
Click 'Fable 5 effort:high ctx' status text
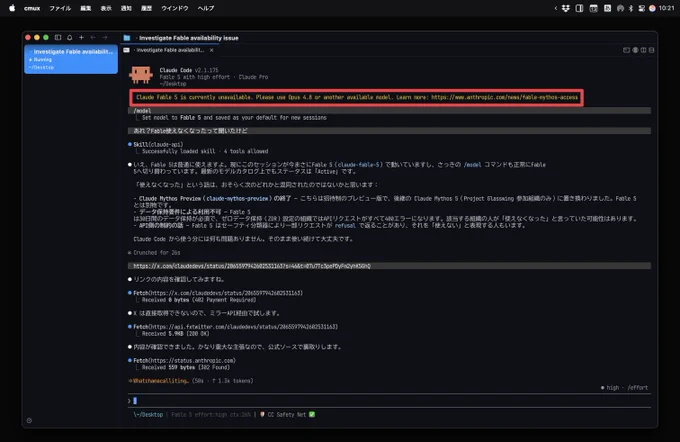click(211, 415)
